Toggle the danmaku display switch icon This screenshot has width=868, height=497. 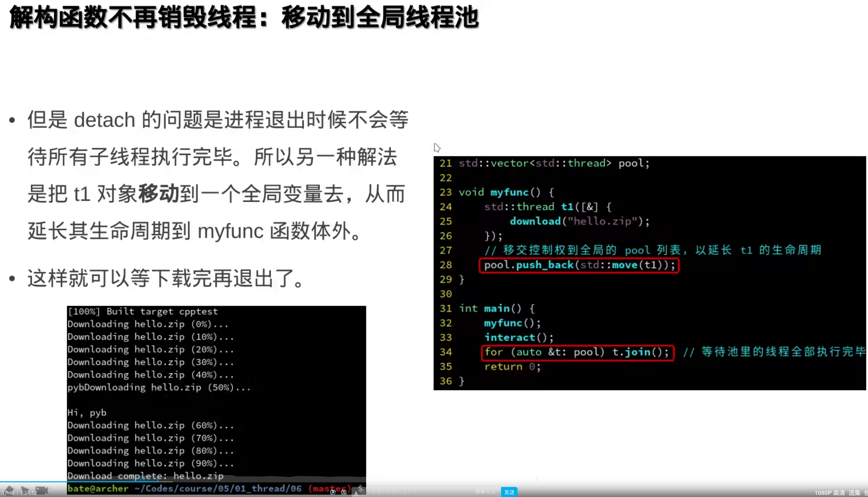[x=333, y=492]
